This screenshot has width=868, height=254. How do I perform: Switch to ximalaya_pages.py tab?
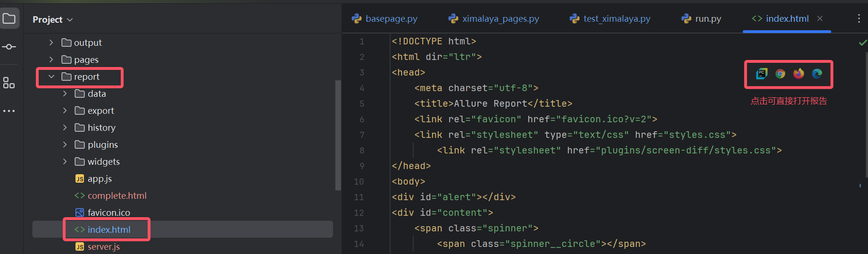coord(494,18)
